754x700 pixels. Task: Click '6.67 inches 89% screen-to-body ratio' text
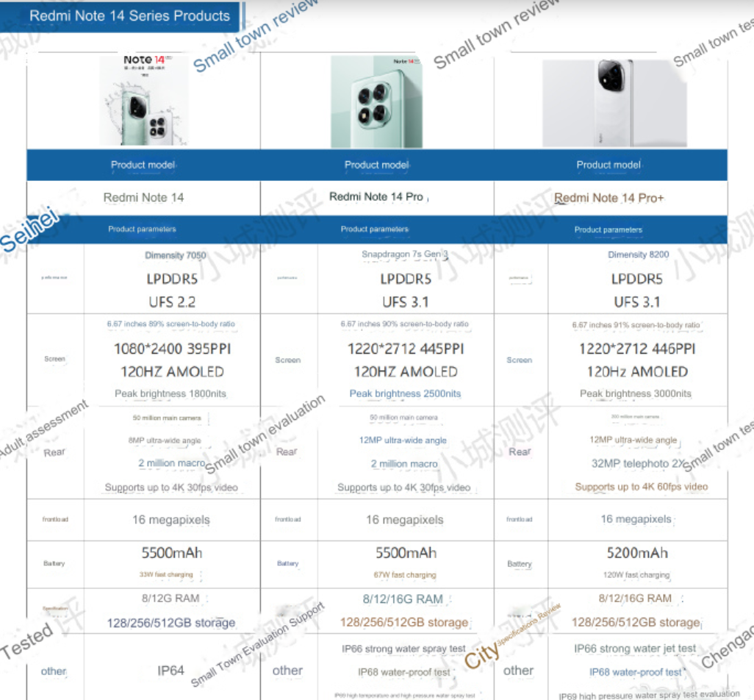click(x=170, y=324)
